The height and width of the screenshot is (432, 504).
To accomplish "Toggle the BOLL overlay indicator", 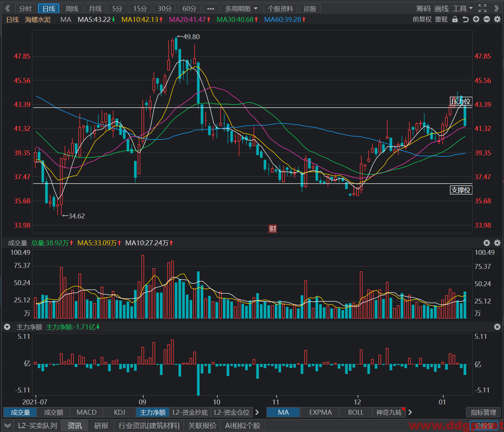I will pyautogui.click(x=356, y=412).
